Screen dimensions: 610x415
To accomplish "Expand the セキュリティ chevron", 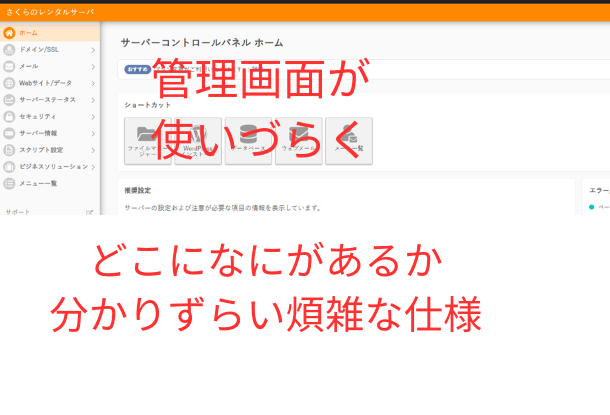I will pos(93,117).
